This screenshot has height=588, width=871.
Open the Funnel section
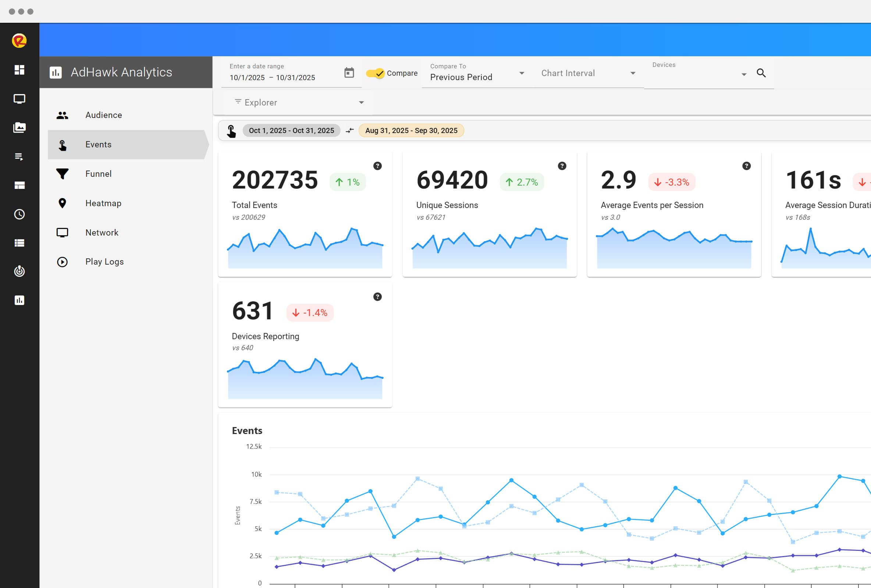coord(99,173)
